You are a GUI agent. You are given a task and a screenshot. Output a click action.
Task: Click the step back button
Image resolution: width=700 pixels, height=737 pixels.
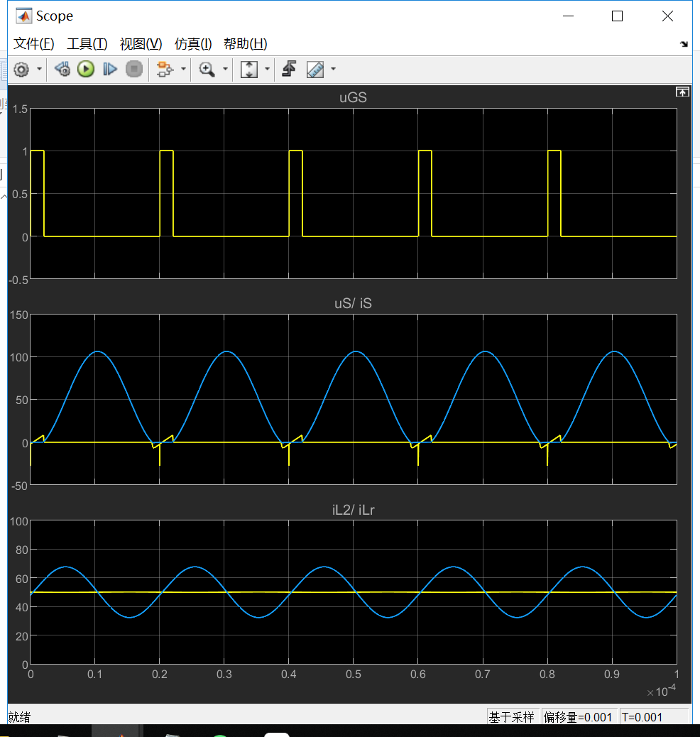(62, 69)
